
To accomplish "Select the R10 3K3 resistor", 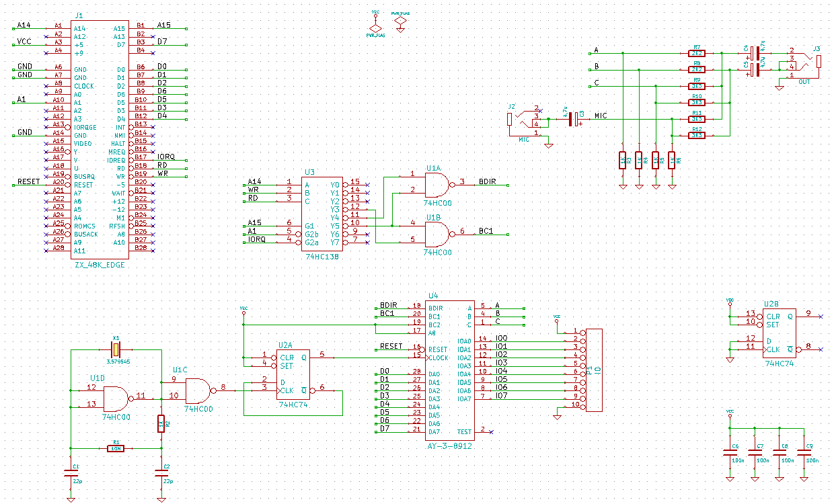I will (697, 103).
